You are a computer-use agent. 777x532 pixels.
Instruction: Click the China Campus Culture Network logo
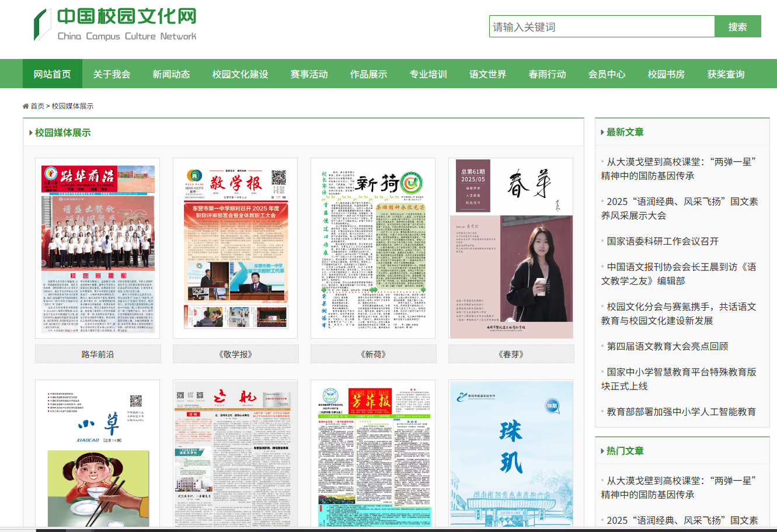[115, 25]
